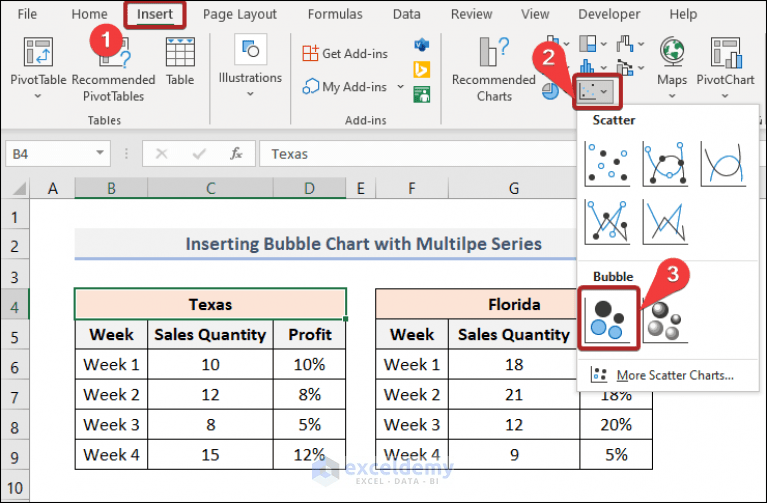
Task: Click the Visio Data Visualizer add-in icon
Action: pos(422,46)
